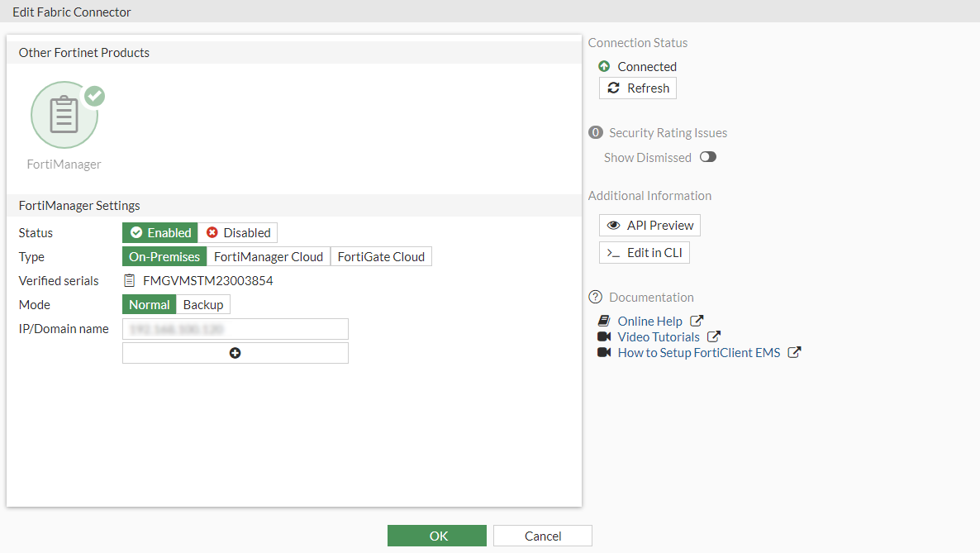This screenshot has height=553, width=980.
Task: Open How to Setup FortiClient EMS link
Action: pyautogui.click(x=698, y=352)
